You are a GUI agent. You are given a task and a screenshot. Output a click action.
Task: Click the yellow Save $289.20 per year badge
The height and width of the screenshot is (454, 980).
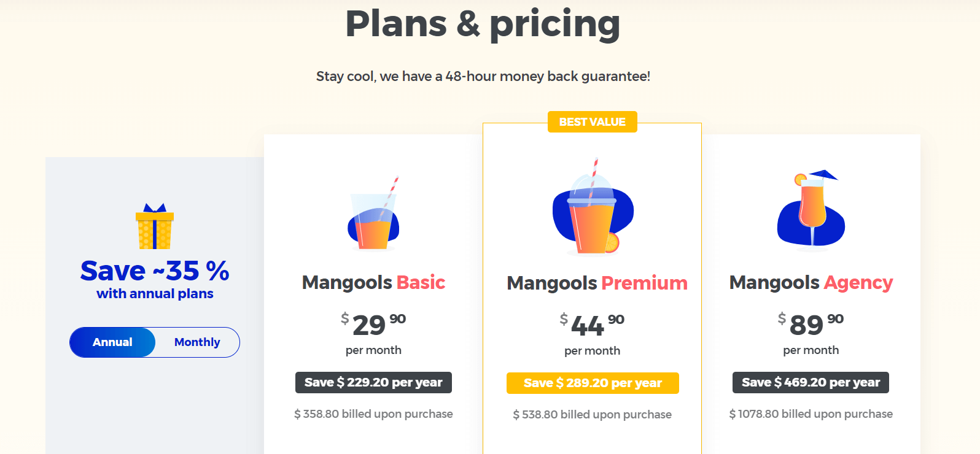coord(593,383)
